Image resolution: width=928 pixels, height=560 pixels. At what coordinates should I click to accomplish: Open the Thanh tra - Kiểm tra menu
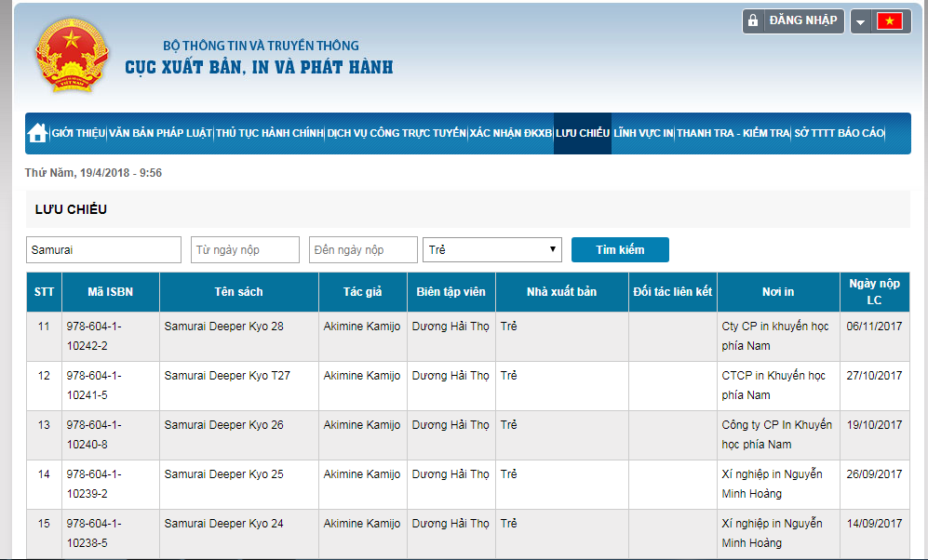[733, 133]
